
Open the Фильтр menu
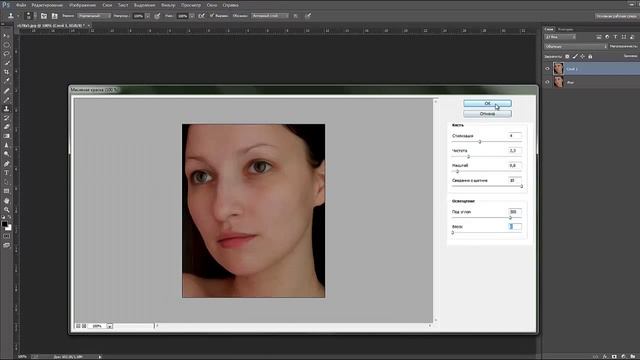168,5
